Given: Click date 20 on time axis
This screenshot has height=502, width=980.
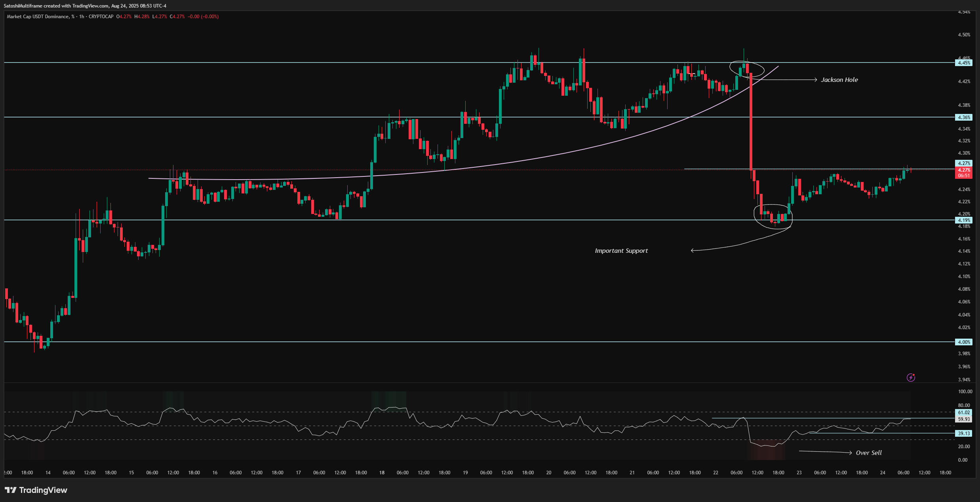Looking at the screenshot, I should pos(549,473).
